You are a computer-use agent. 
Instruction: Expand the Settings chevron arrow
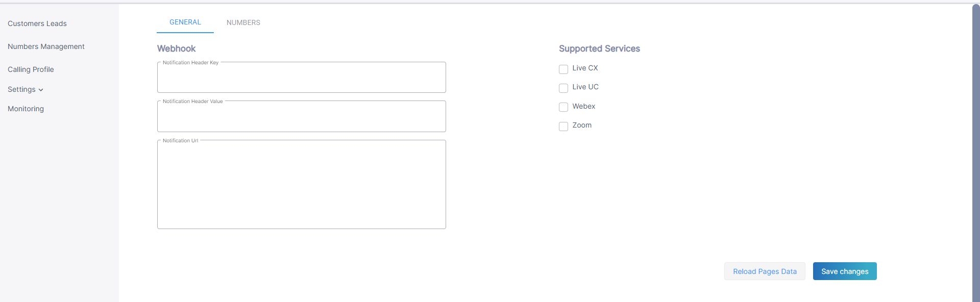(x=41, y=90)
